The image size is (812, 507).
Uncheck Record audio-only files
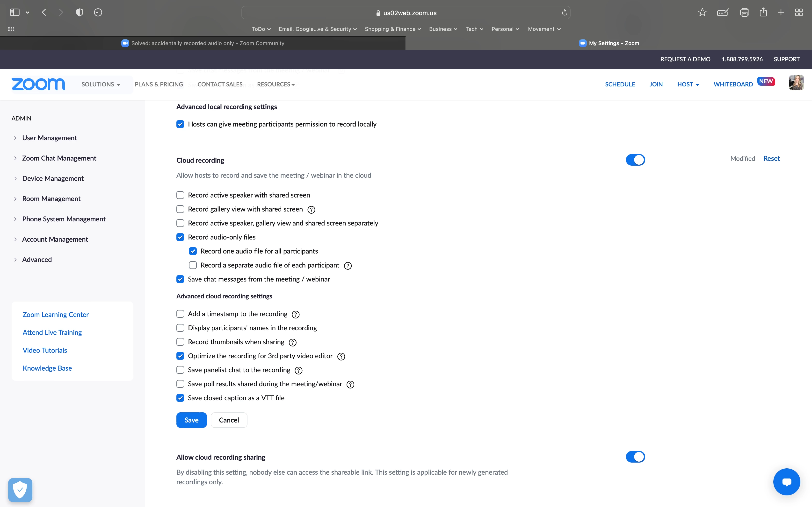point(180,237)
